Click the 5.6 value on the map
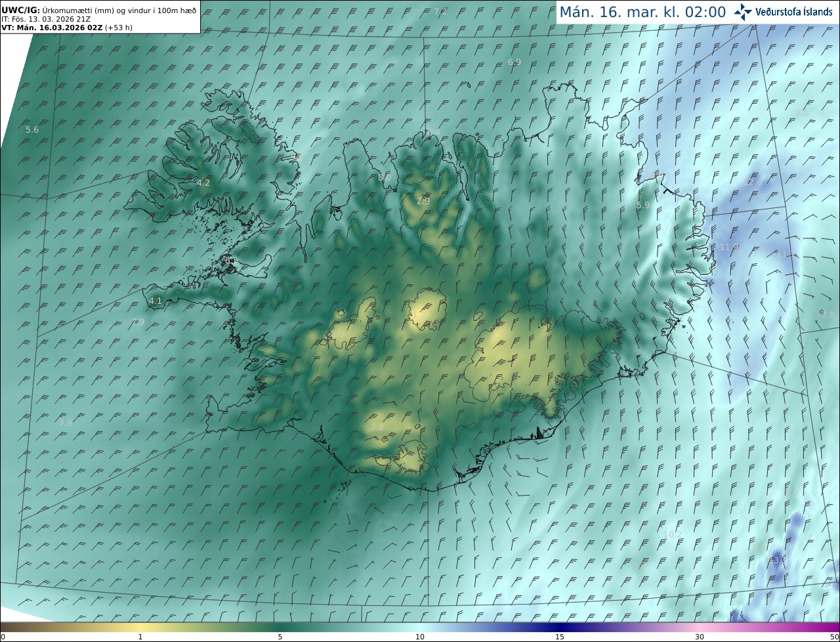The height and width of the screenshot is (642, 840). coord(32,130)
